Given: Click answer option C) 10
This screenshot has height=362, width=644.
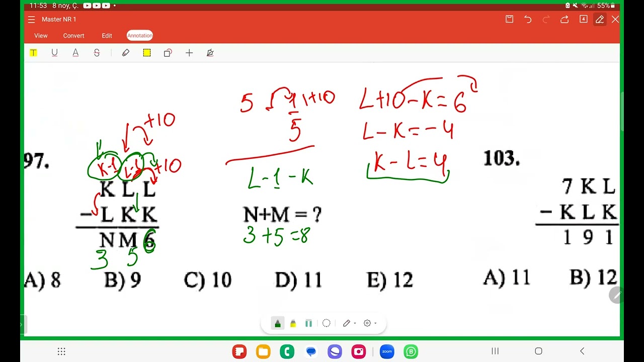Looking at the screenshot, I should coord(208,280).
